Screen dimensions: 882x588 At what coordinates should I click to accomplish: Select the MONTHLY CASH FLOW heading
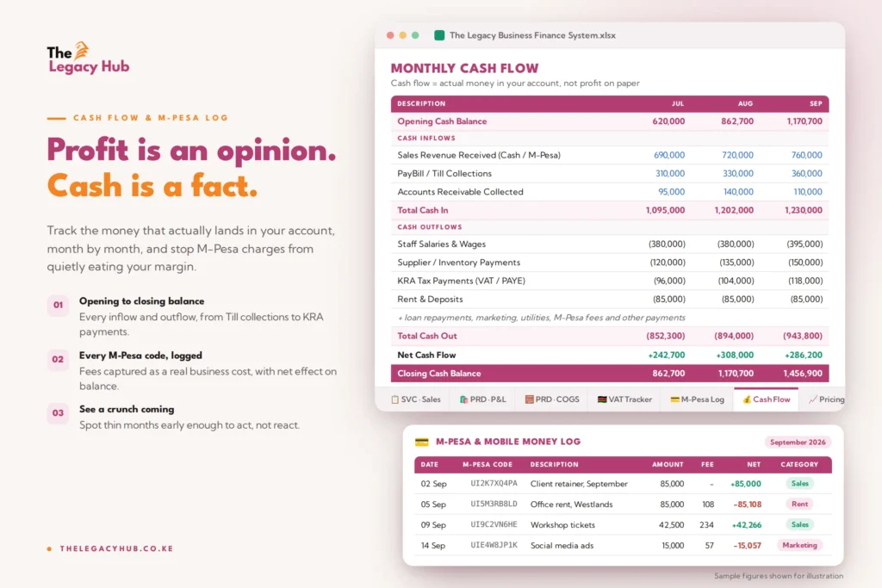point(464,68)
